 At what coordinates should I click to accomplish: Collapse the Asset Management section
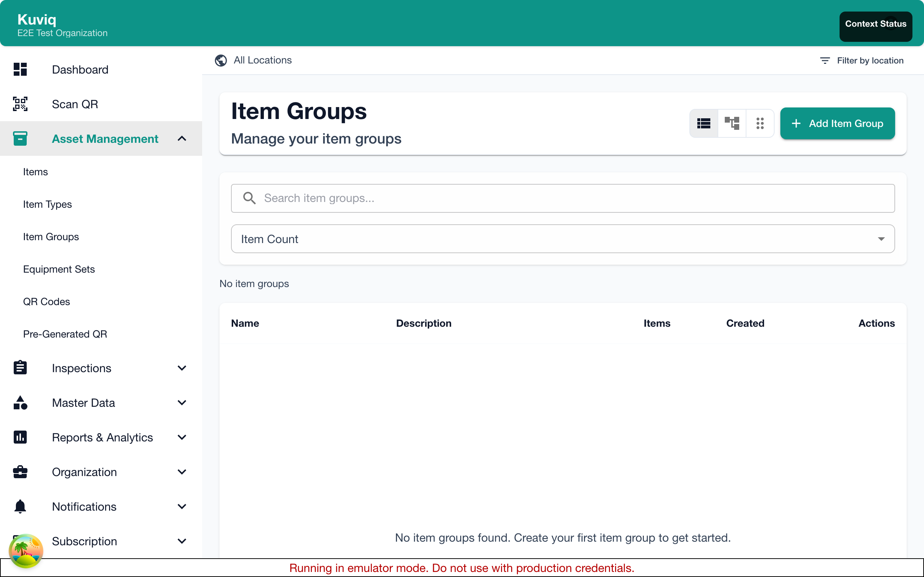pos(182,138)
